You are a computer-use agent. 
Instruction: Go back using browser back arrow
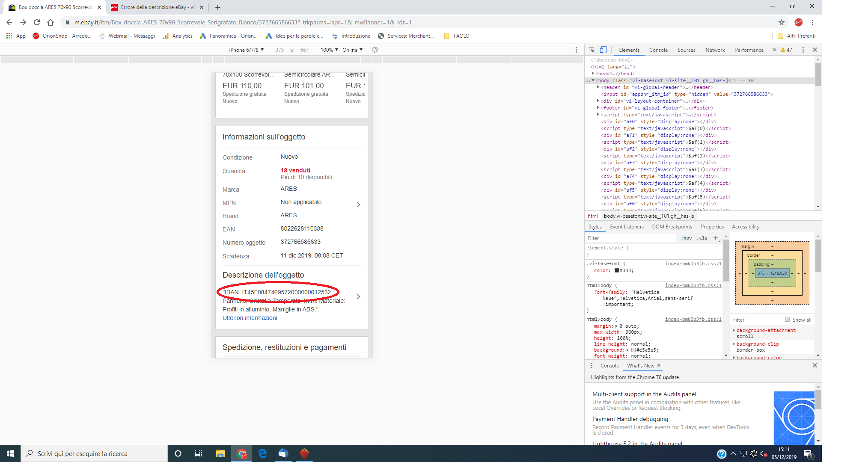click(x=9, y=22)
